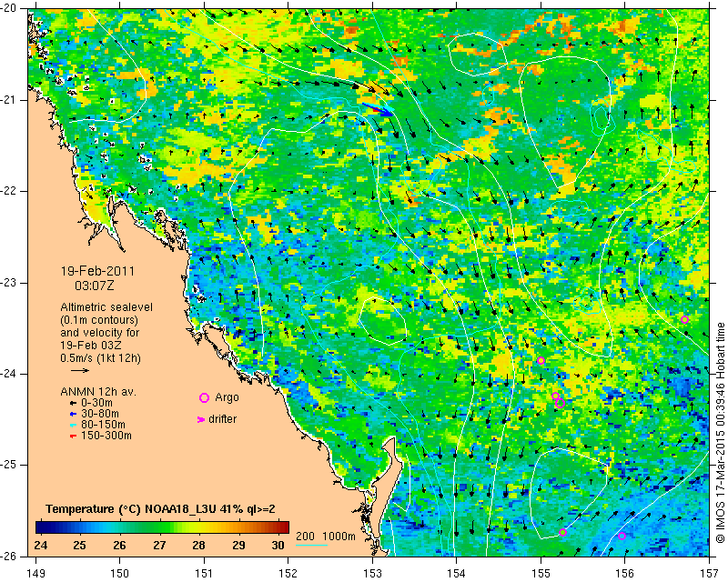
Task: Click the '(0.1m contours)' legend text
Action: point(99,320)
